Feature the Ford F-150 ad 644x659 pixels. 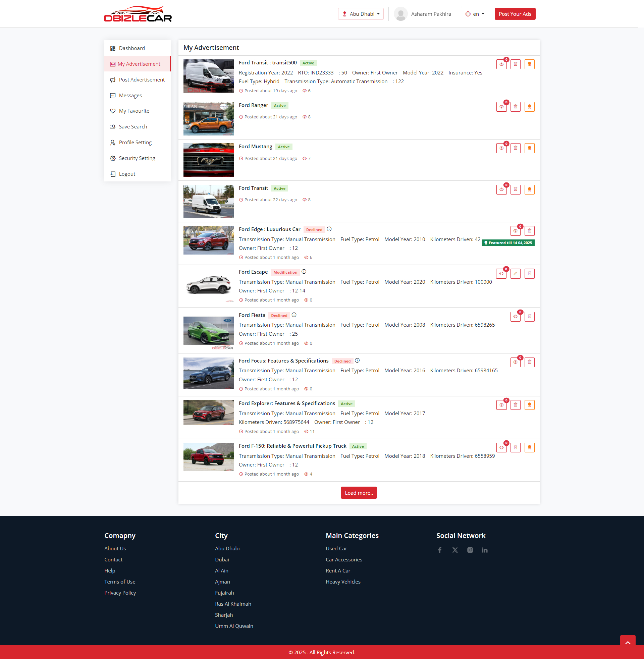[529, 448]
